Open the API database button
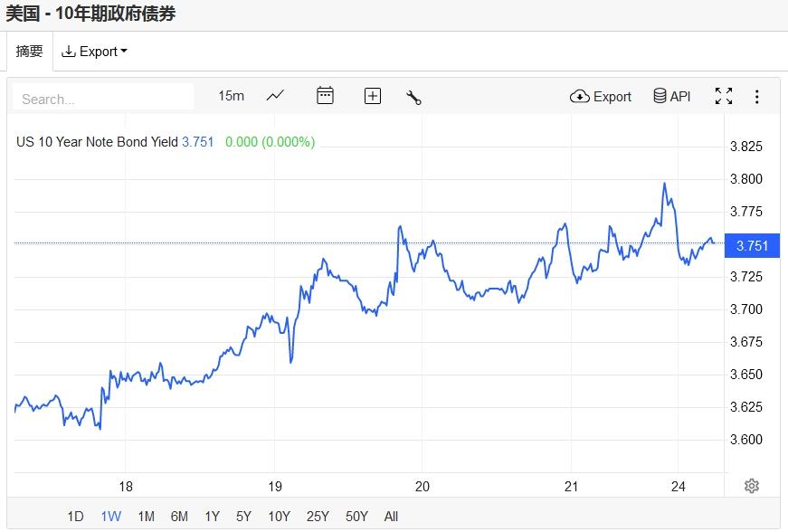This screenshot has height=532, width=788. coord(672,96)
